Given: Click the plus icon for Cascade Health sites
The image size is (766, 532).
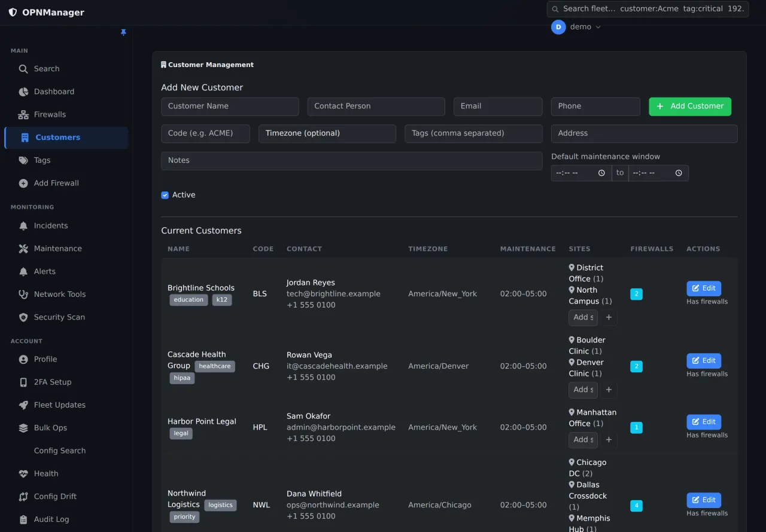Looking at the screenshot, I should (x=609, y=390).
